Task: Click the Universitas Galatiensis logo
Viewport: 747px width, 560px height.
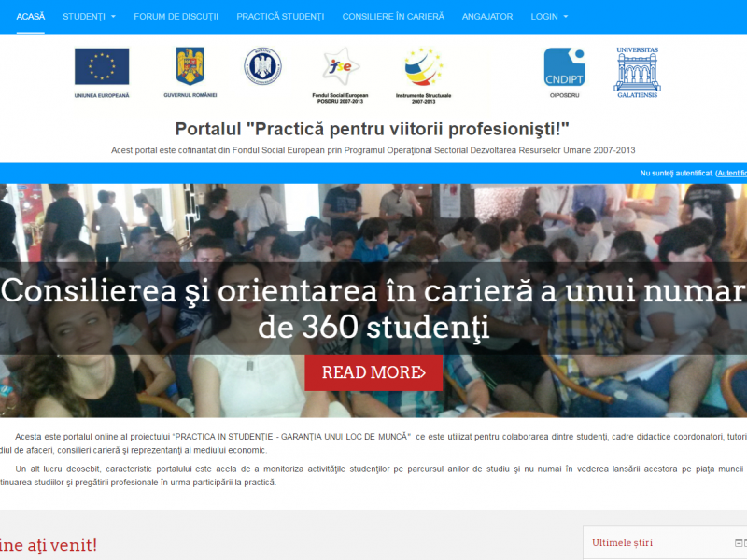Action: (x=638, y=73)
